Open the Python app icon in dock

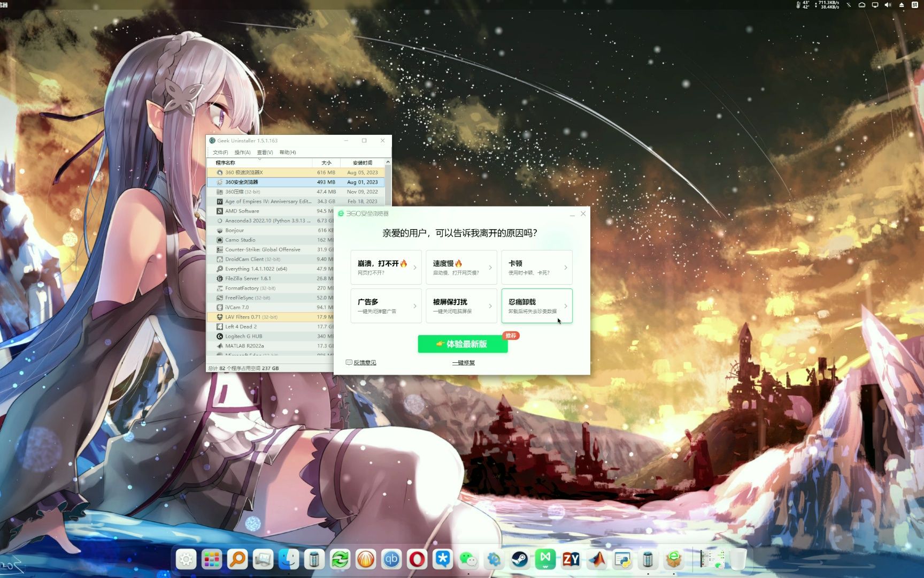[622, 560]
